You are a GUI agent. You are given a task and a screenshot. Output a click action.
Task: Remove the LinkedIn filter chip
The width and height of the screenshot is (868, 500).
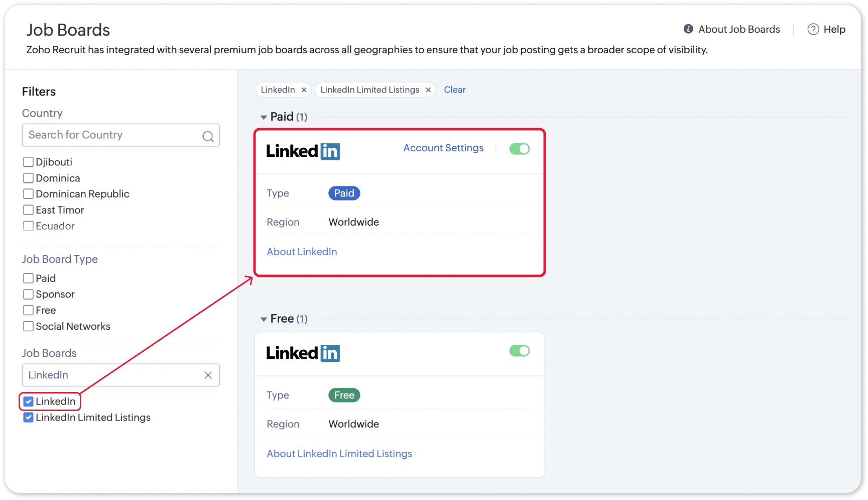[x=304, y=90]
